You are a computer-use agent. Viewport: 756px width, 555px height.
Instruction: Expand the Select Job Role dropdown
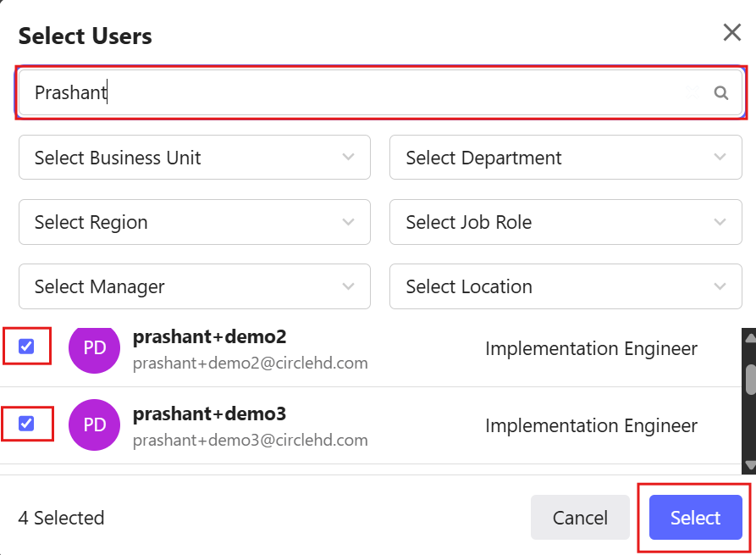pyautogui.click(x=566, y=222)
